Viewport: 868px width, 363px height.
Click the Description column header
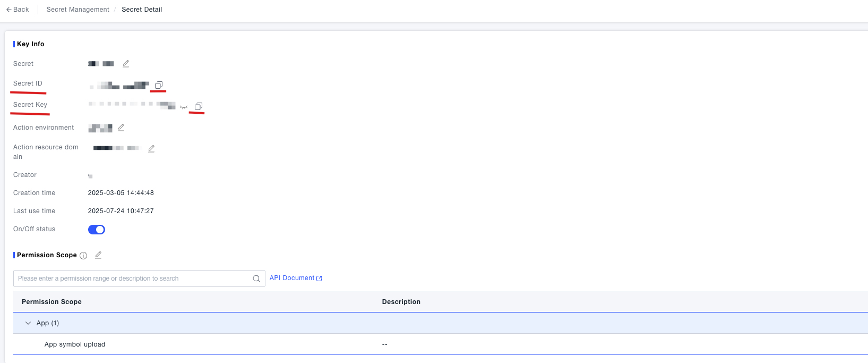click(x=401, y=302)
